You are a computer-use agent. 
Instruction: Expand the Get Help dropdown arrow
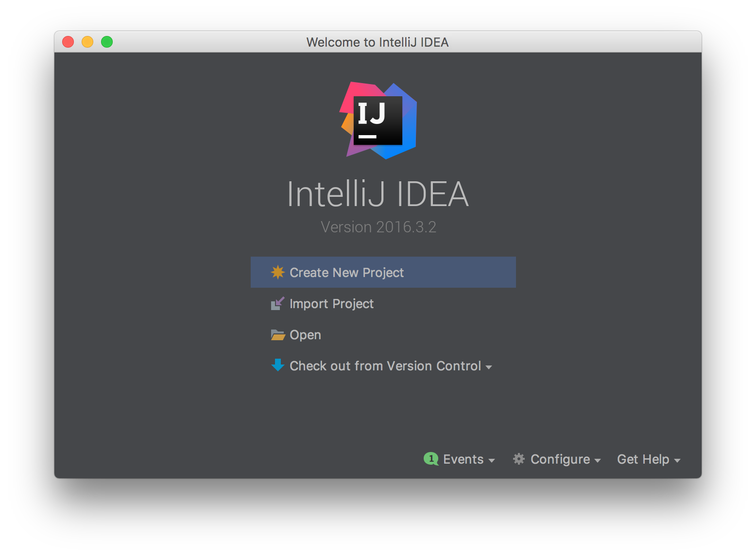pyautogui.click(x=677, y=460)
